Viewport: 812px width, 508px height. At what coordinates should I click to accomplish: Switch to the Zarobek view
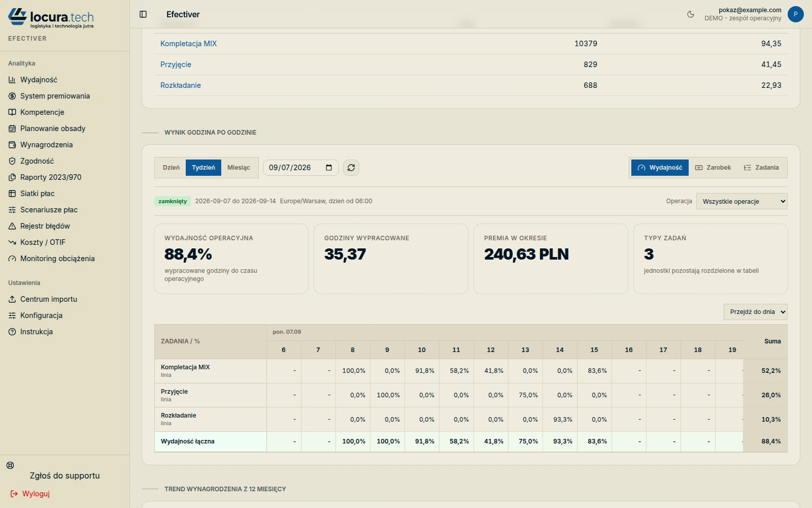[713, 168]
